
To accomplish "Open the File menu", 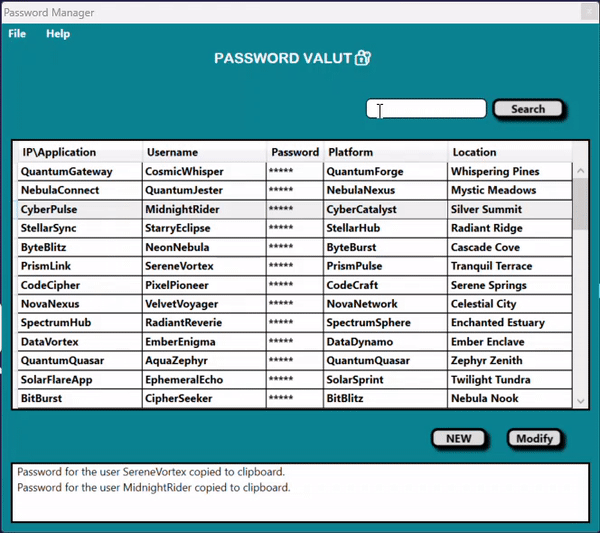I will coord(17,34).
